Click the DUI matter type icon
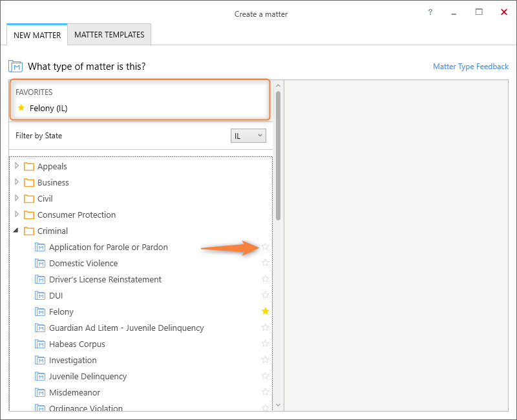 [40, 296]
